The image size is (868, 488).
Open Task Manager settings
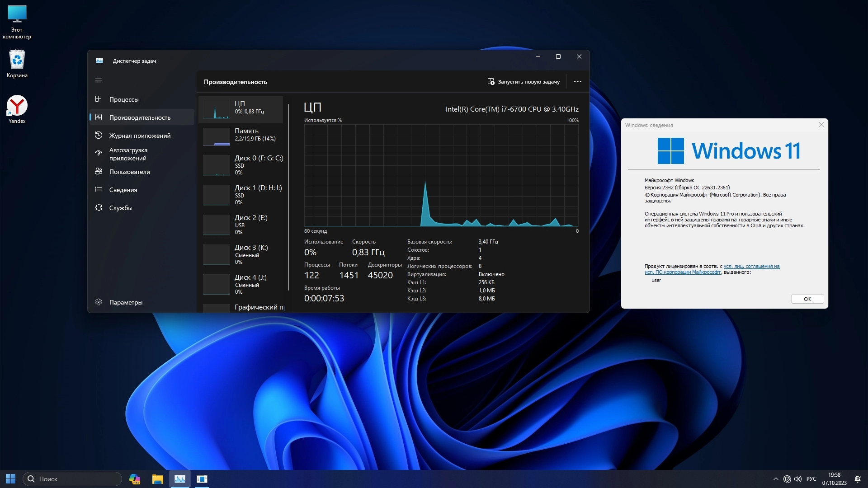click(125, 302)
